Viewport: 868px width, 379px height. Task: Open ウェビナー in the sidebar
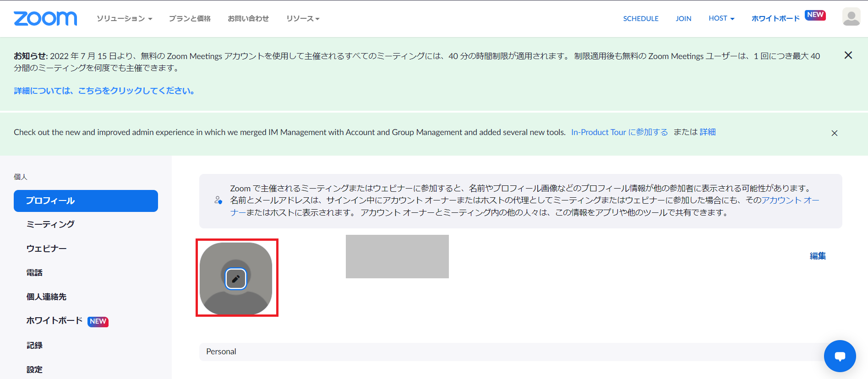click(46, 249)
